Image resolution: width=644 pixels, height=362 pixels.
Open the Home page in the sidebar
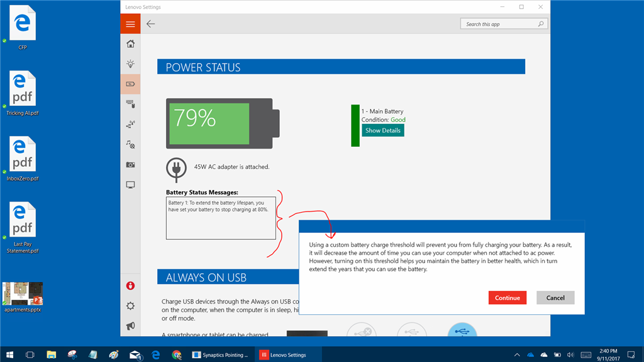pyautogui.click(x=131, y=43)
